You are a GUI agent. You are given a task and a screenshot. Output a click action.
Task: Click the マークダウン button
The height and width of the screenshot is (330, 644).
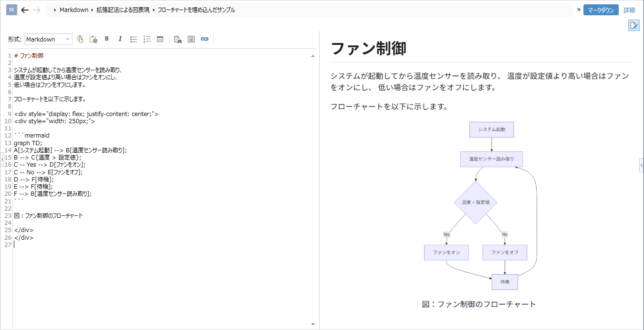point(601,10)
